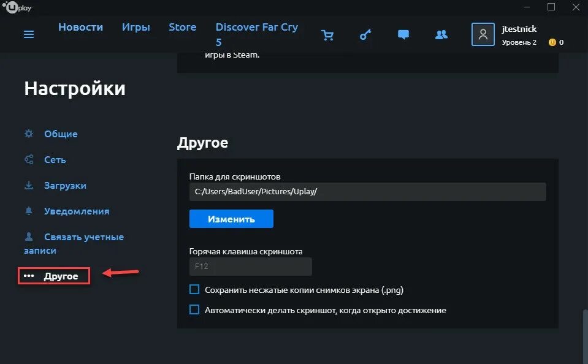Open the shopping cart
This screenshot has height=364, width=588.
[327, 36]
